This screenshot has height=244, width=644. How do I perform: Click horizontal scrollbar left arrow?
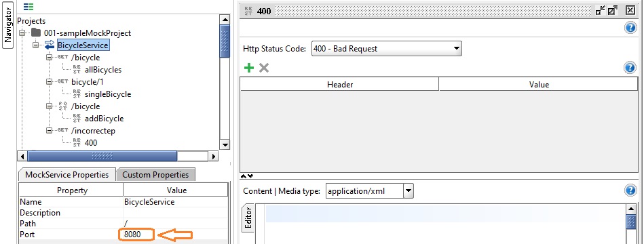click(22, 156)
